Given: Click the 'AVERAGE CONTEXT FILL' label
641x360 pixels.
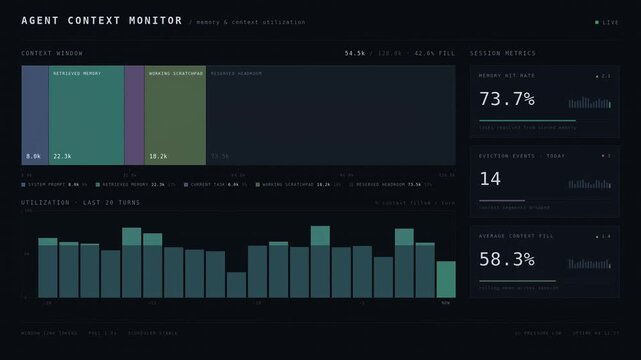Looking at the screenshot, I should [516, 236].
